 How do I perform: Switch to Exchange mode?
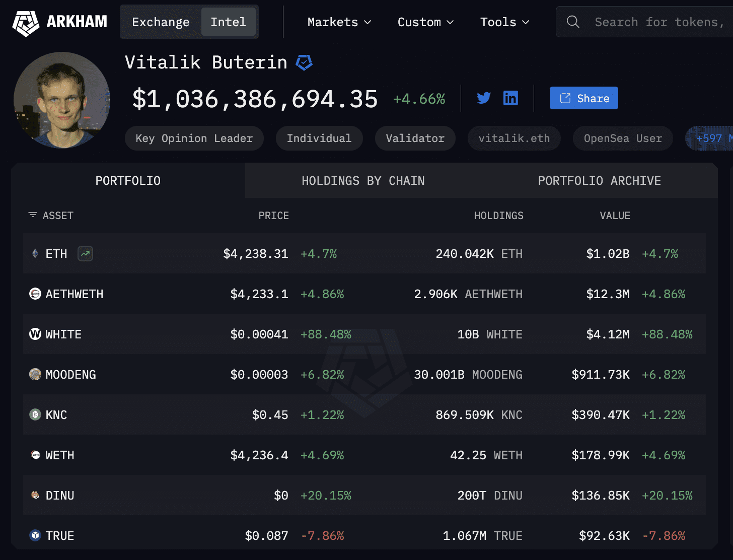161,22
